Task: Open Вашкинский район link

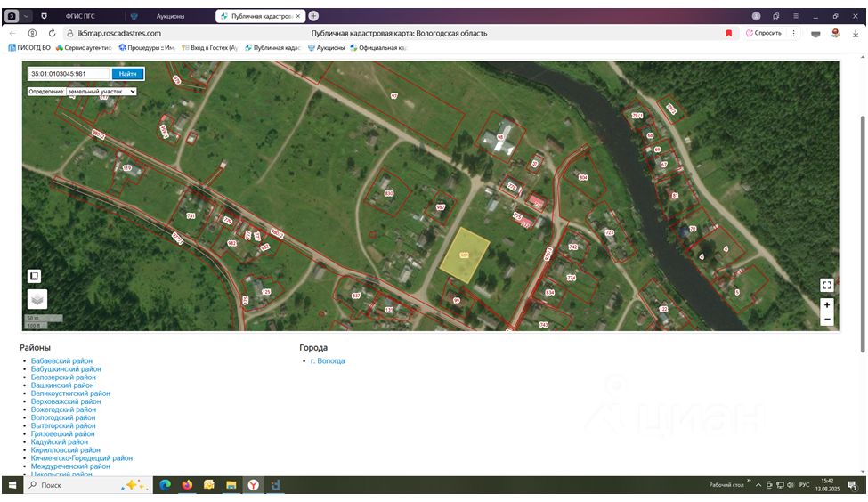Action: pos(62,385)
